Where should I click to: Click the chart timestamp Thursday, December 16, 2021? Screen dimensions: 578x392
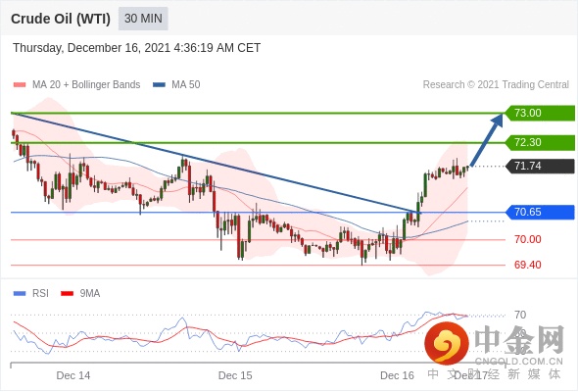tap(137, 48)
